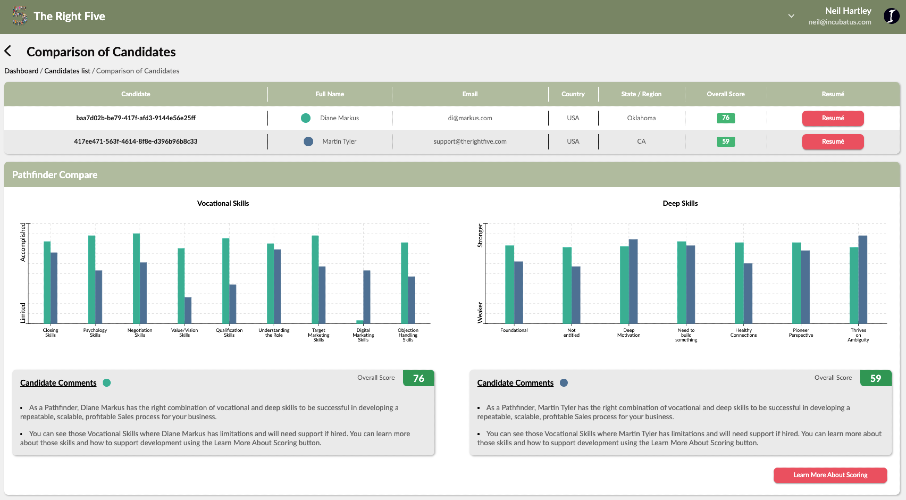
Task: Click the support@therightfive.com email cell
Action: 470,142
